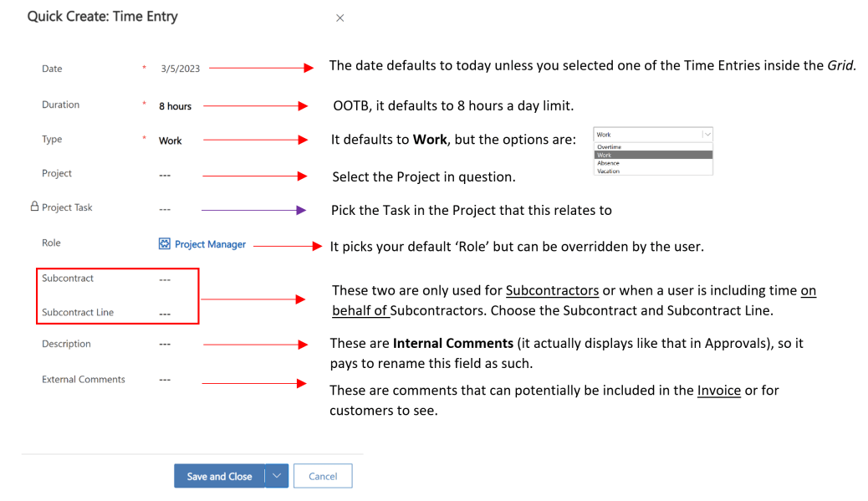Close the Quick Create Time Entry form
Screen dimensions: 868x501
(x=340, y=18)
